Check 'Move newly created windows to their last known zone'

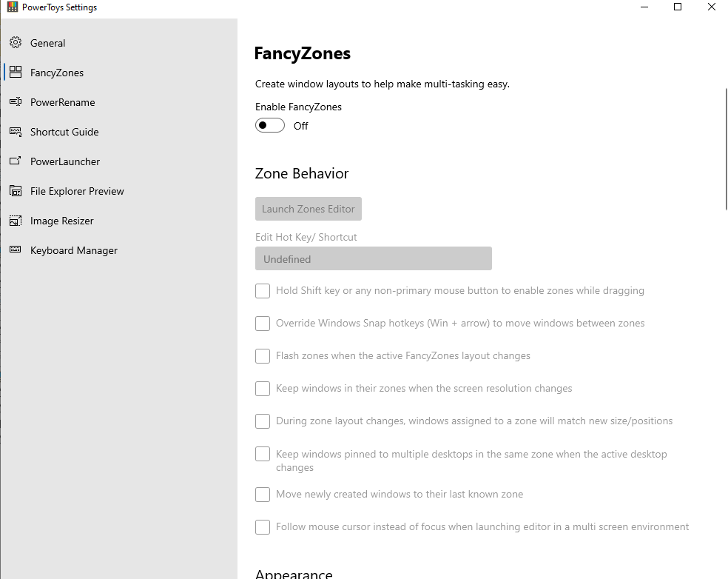pyautogui.click(x=263, y=494)
